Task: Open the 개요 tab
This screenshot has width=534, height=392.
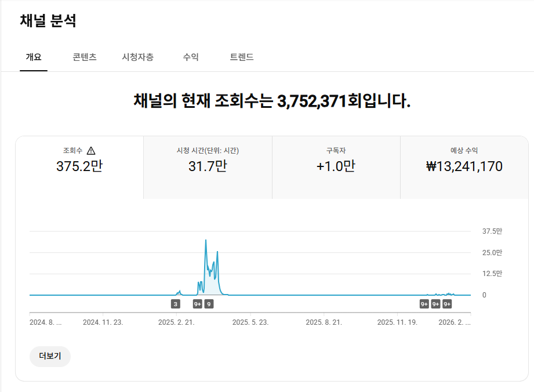Action: click(34, 57)
